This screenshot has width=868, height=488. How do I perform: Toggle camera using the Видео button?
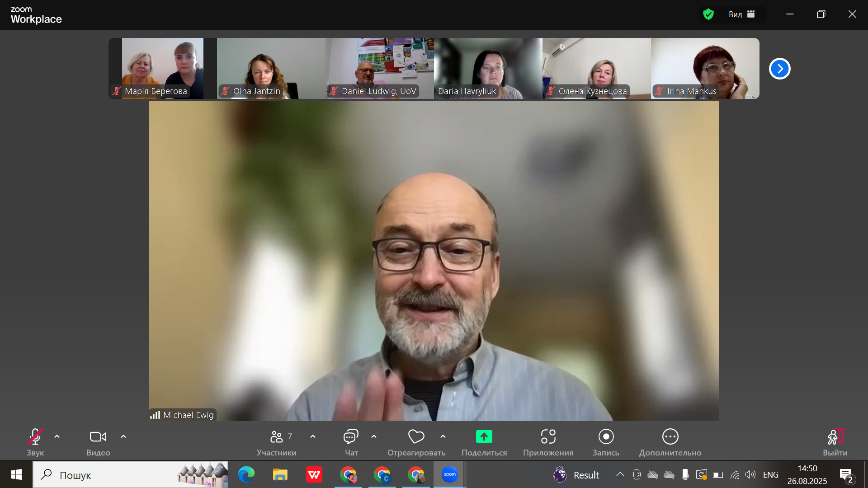(x=98, y=442)
